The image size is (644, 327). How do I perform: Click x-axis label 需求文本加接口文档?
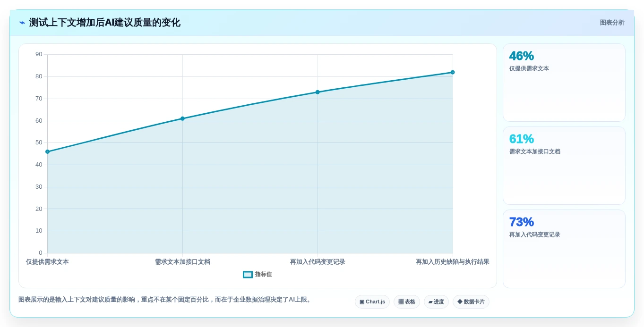point(182,262)
